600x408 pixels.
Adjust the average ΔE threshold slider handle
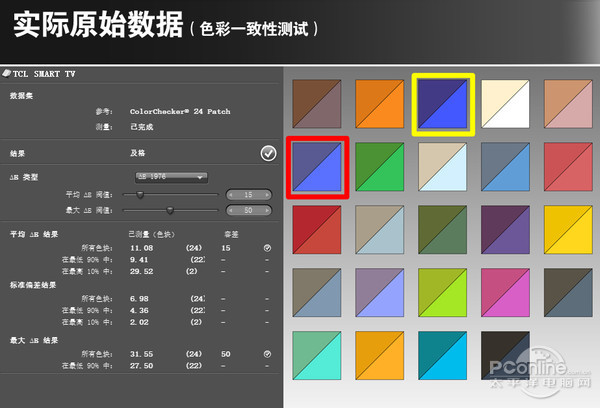tap(140, 195)
